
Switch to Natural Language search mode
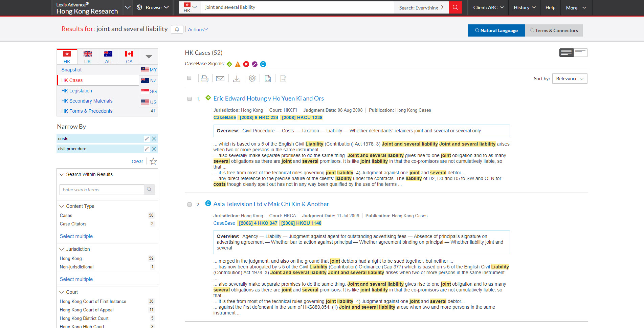click(496, 30)
